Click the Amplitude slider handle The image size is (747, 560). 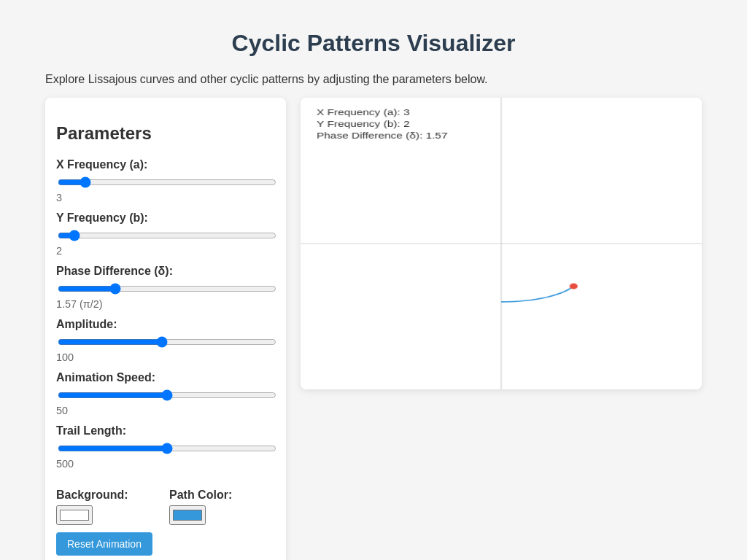pos(161,341)
